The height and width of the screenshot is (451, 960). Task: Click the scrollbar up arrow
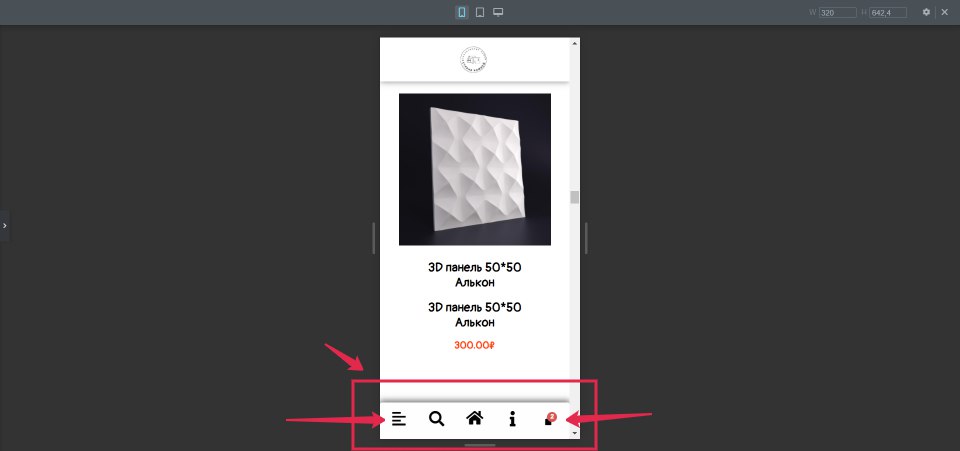[574, 43]
